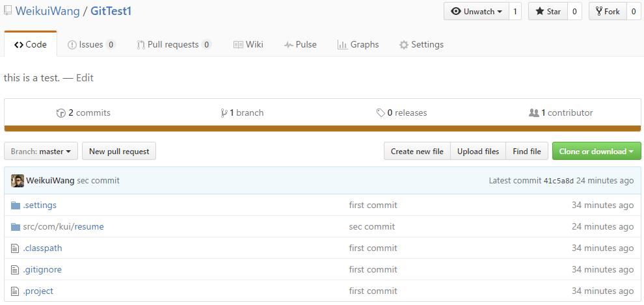Image resolution: width=644 pixels, height=305 pixels.
Task: Open the latest commit hash 41c5a8d
Action: pyautogui.click(x=559, y=181)
